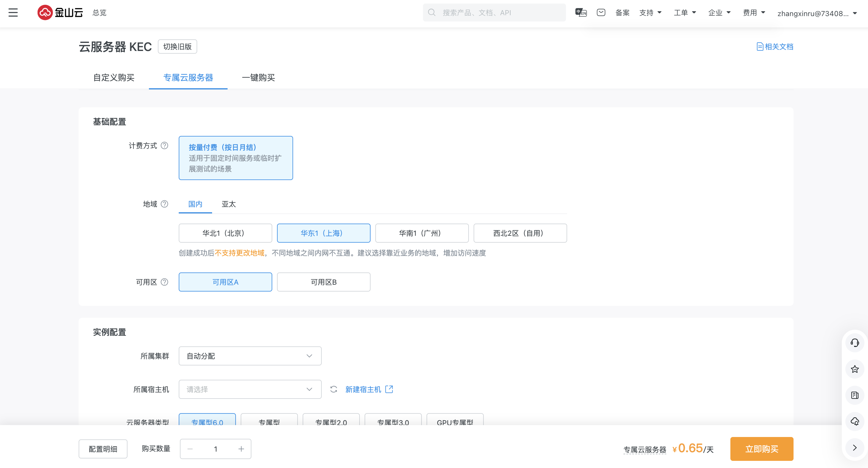This screenshot has width=868, height=468.
Task: Click the help icon beside 计费方式
Action: pos(164,146)
